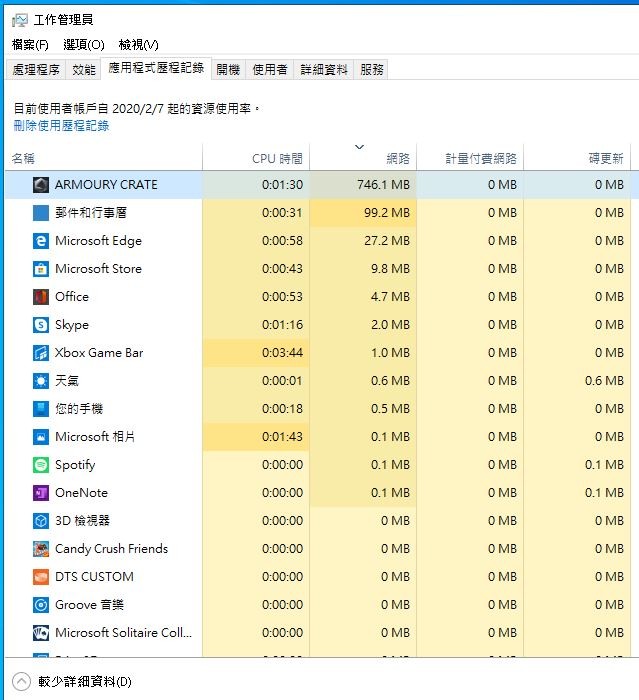Image resolution: width=639 pixels, height=700 pixels.
Task: Click the Office app icon
Action: pos(41,296)
